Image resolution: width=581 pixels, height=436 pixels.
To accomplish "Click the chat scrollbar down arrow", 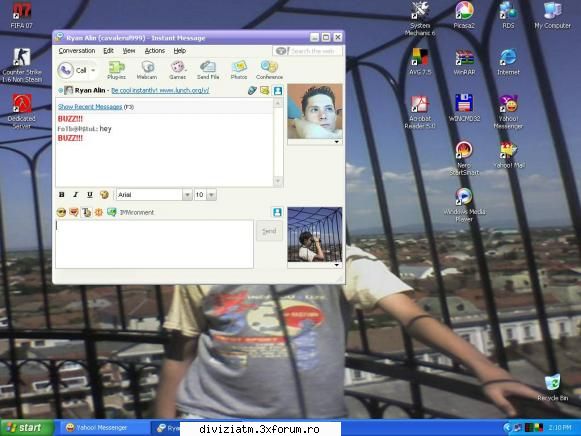I will tap(278, 181).
